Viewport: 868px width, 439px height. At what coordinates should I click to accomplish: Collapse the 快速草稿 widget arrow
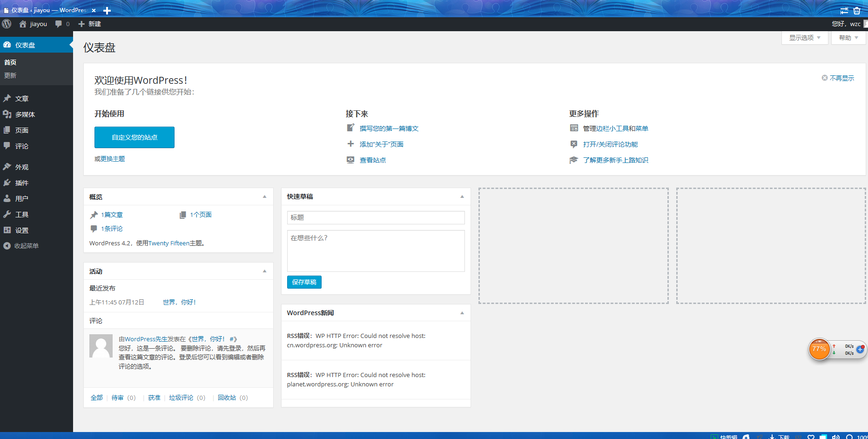pos(462,196)
